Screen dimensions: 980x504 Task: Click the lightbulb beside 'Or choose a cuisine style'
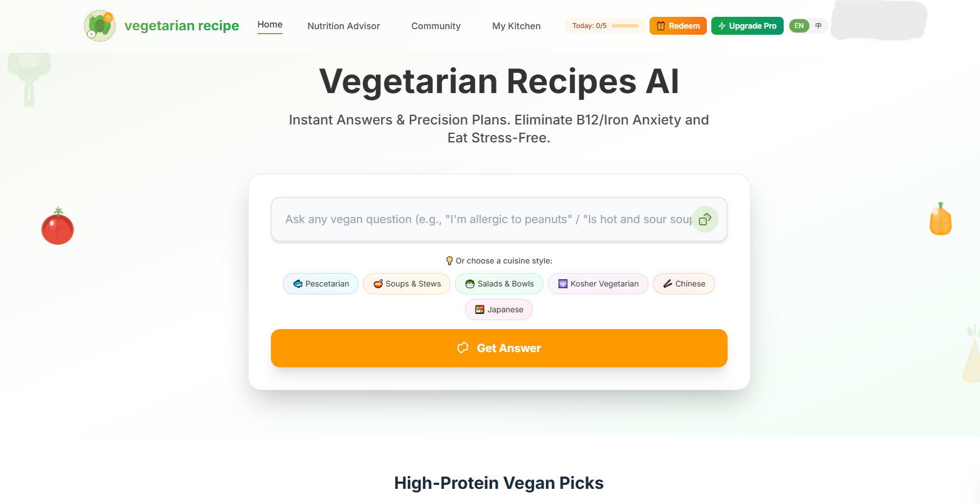click(x=449, y=260)
